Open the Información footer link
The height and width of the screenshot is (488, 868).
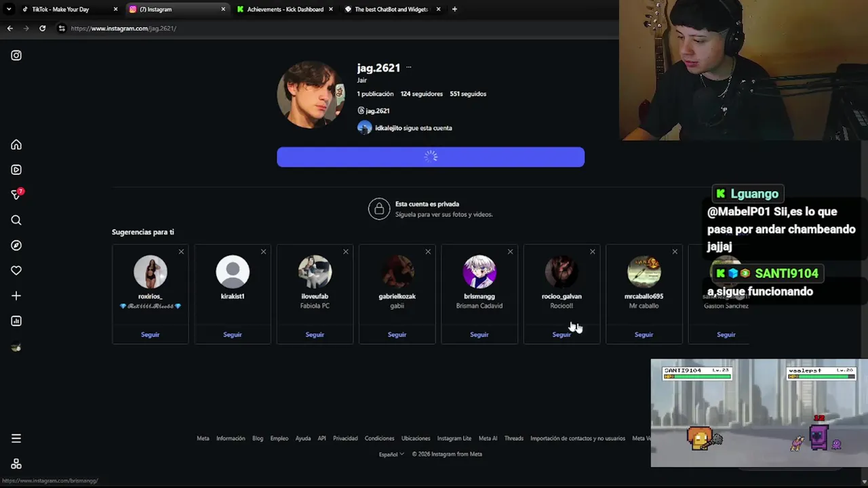231,439
